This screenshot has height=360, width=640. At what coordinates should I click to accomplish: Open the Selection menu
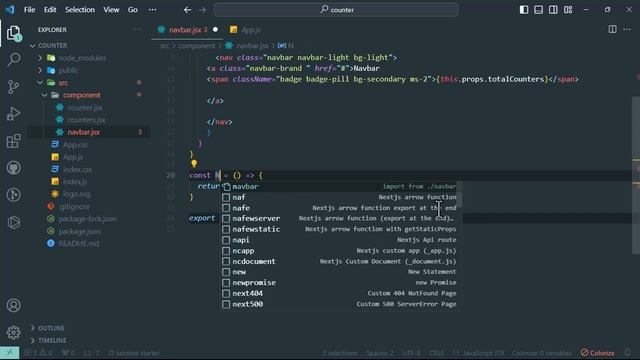pos(80,9)
